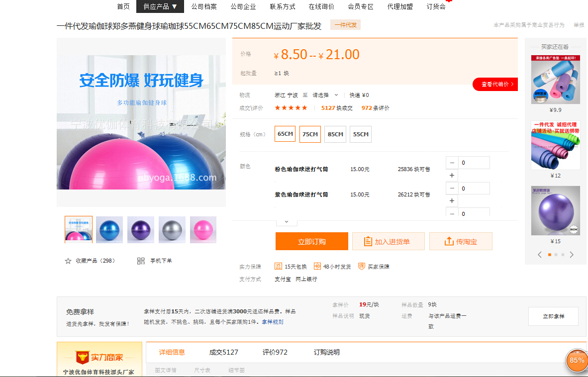Screen dimensions: 588x377
Task: Toggle the 65CM size option
Action: [285, 134]
